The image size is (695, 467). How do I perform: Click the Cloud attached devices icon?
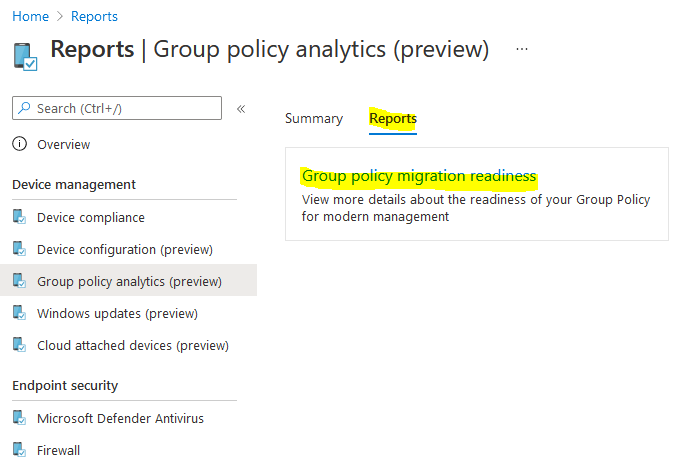click(19, 345)
